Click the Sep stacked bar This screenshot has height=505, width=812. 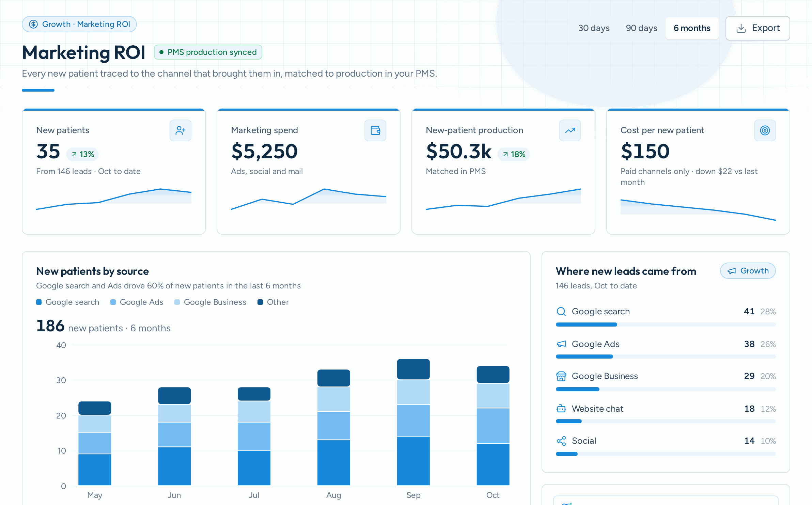[413, 422]
